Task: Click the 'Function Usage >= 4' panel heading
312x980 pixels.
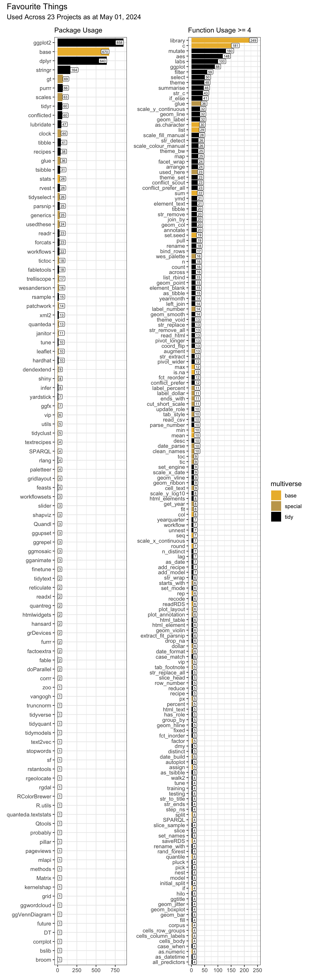Action: coord(220,30)
